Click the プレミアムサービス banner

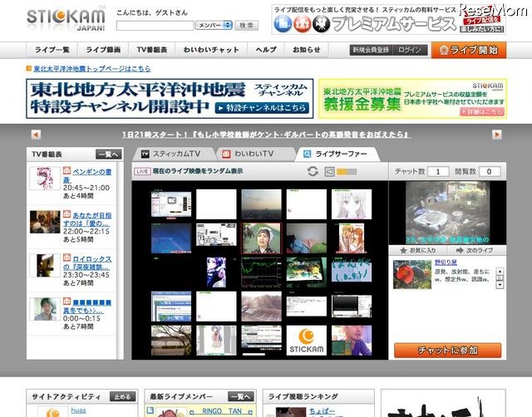coord(388,20)
